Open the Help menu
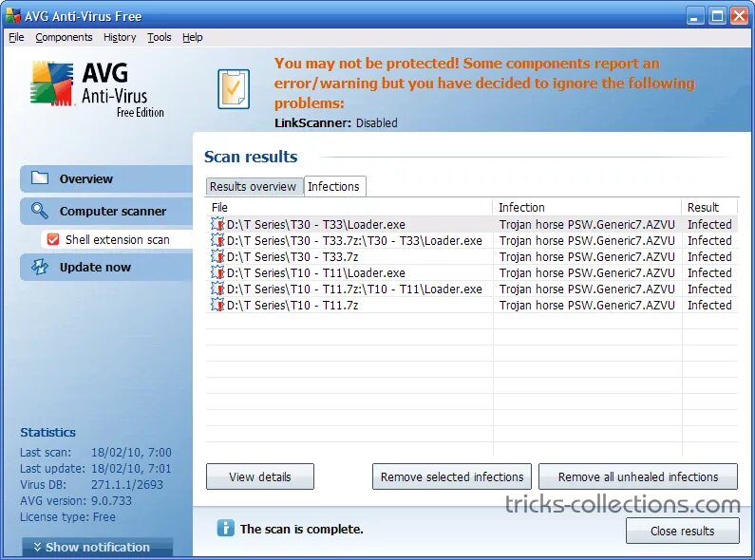755x560 pixels. [192, 37]
